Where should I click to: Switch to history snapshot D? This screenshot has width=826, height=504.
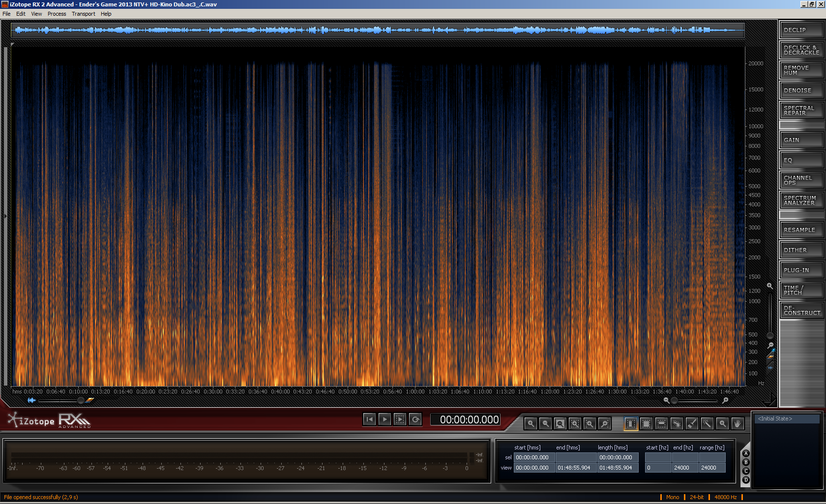click(x=746, y=480)
